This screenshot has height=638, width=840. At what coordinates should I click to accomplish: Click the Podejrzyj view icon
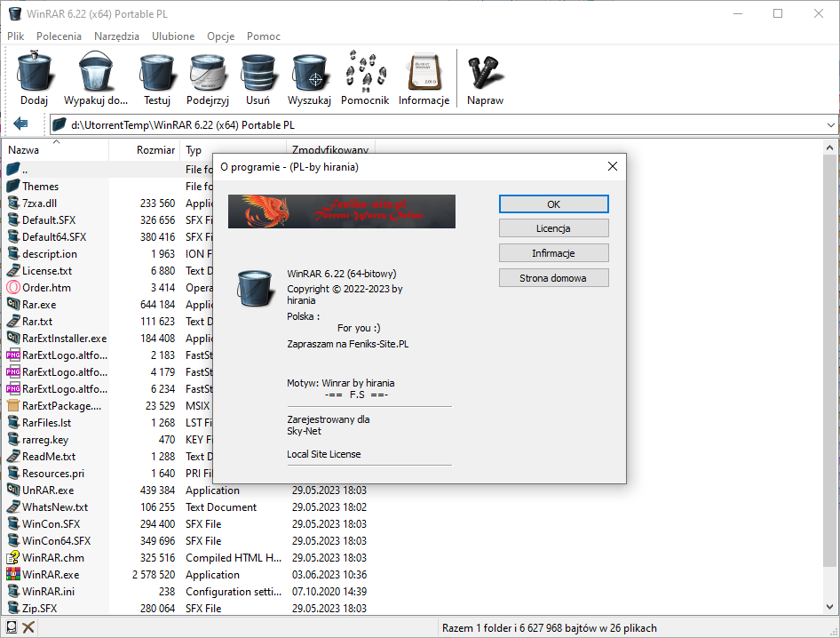pos(207,72)
